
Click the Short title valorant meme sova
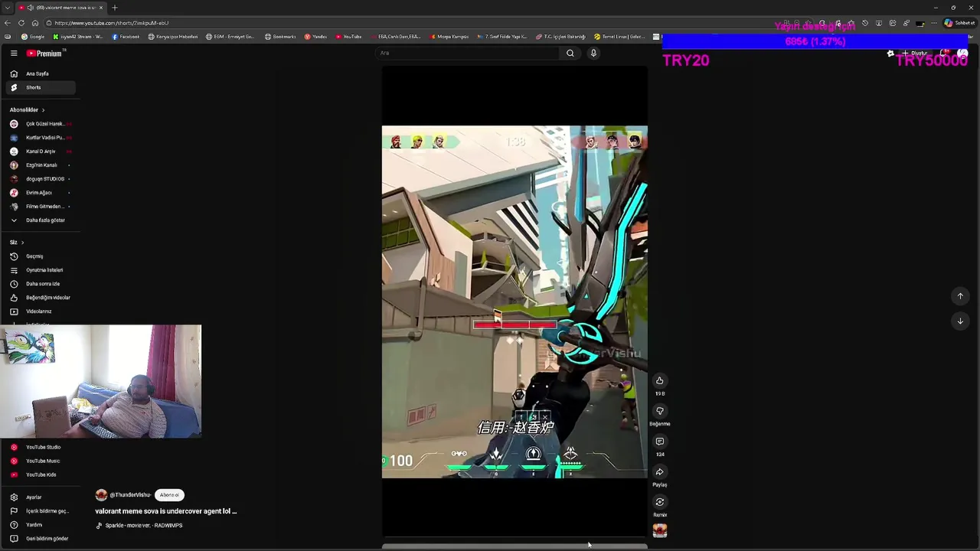pos(166,511)
